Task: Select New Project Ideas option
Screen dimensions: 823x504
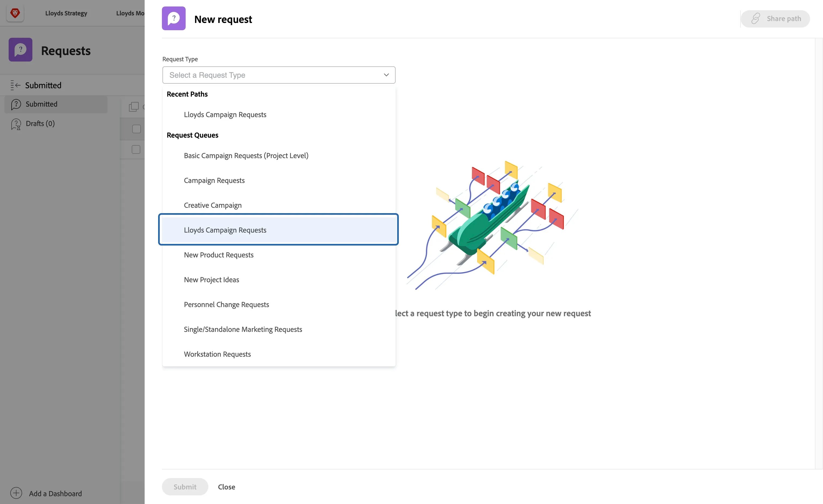Action: coord(278,279)
